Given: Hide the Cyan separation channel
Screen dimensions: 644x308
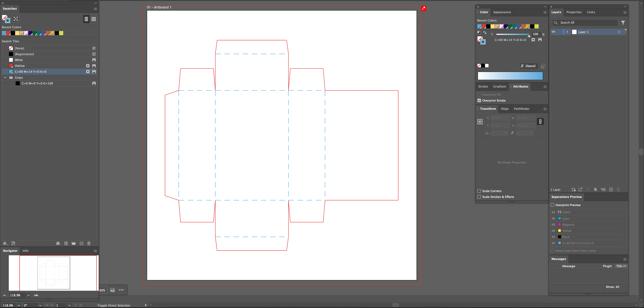Looking at the screenshot, I should 554,218.
